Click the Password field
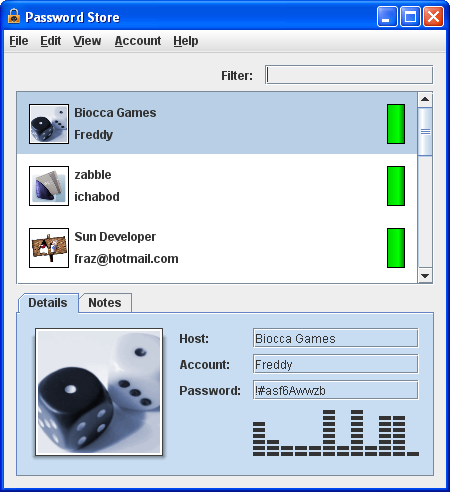This screenshot has width=450, height=492. pyautogui.click(x=336, y=390)
